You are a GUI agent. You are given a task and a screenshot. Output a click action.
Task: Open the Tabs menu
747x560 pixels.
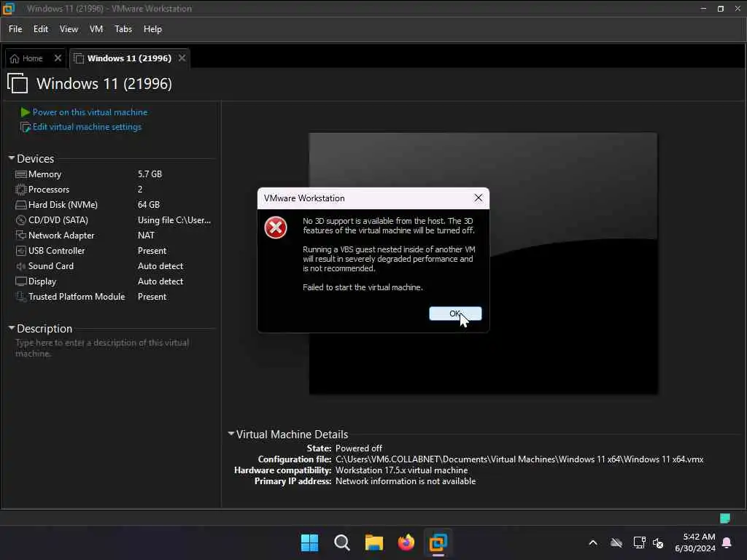pos(123,29)
